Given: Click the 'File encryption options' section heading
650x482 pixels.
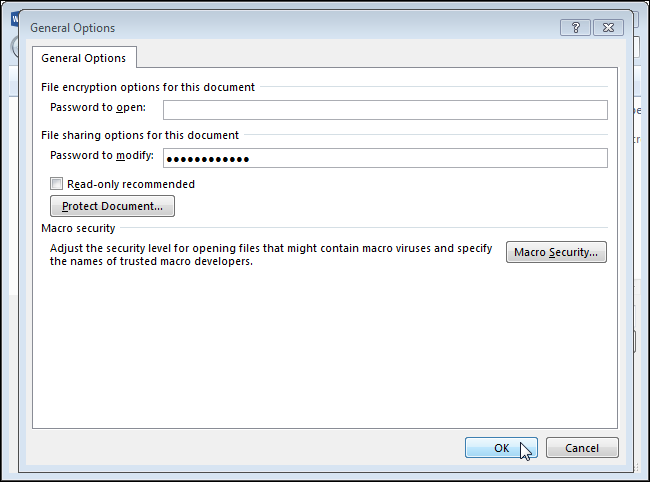Looking at the screenshot, I should [148, 87].
